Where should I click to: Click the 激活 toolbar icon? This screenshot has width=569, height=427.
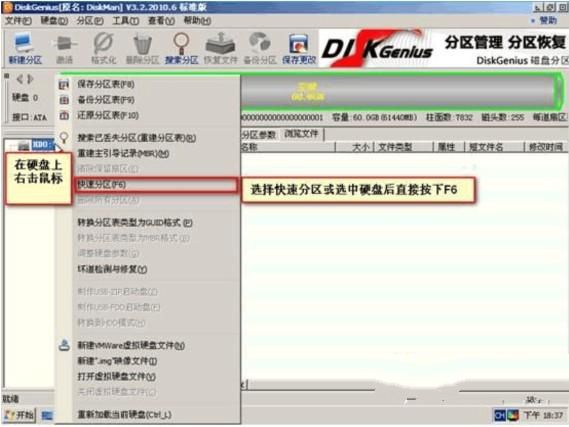tap(65, 48)
